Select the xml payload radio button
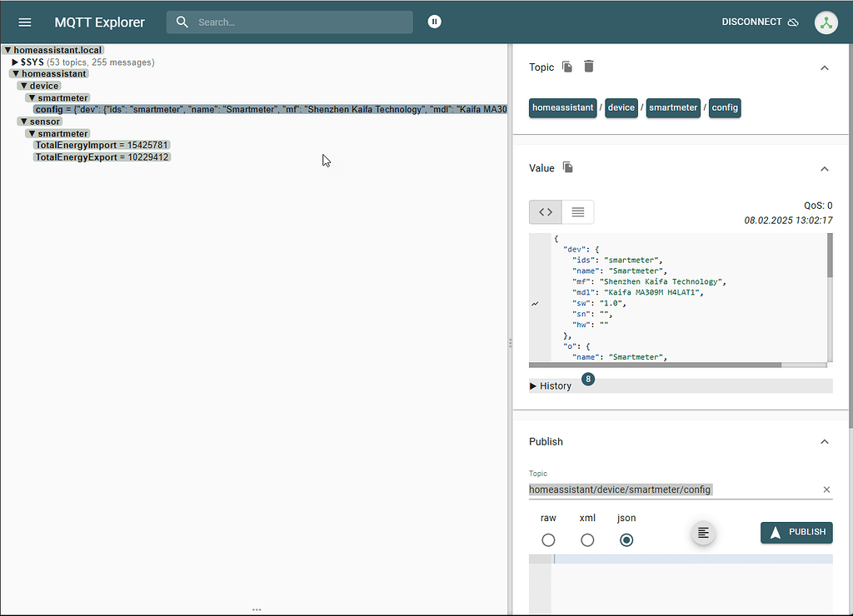Screen dimensions: 853x616 coord(587,539)
